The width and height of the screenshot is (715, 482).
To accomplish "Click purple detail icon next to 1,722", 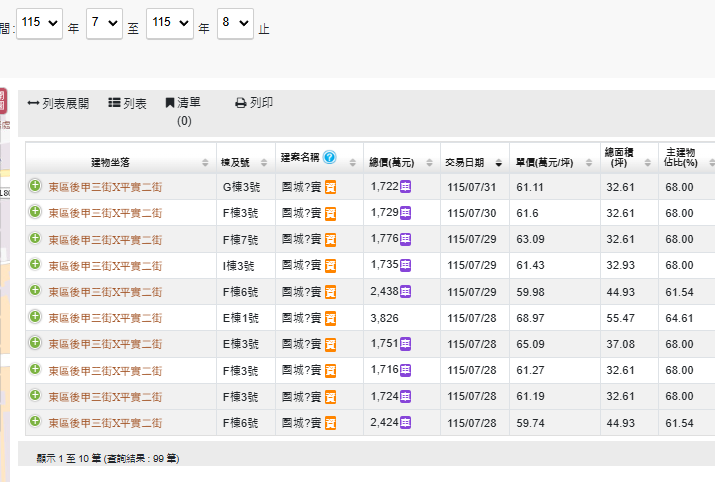I will pyautogui.click(x=405, y=187).
